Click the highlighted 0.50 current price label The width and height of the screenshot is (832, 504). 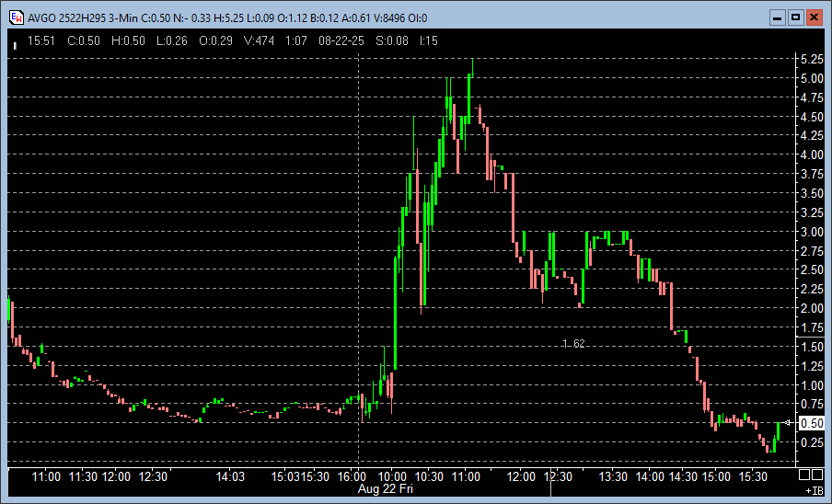click(x=812, y=423)
